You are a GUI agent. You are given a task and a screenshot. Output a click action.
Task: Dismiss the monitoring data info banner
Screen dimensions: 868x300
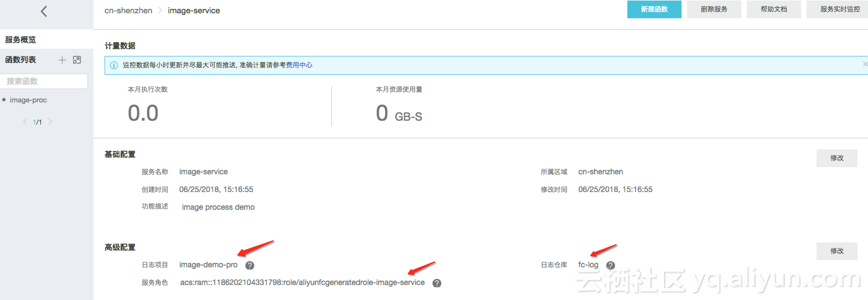click(865, 64)
